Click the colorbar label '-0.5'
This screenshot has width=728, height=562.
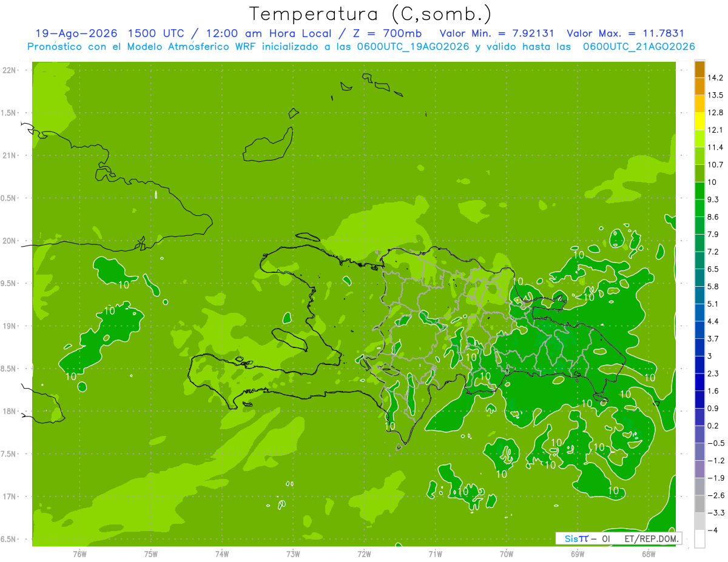tap(715, 443)
